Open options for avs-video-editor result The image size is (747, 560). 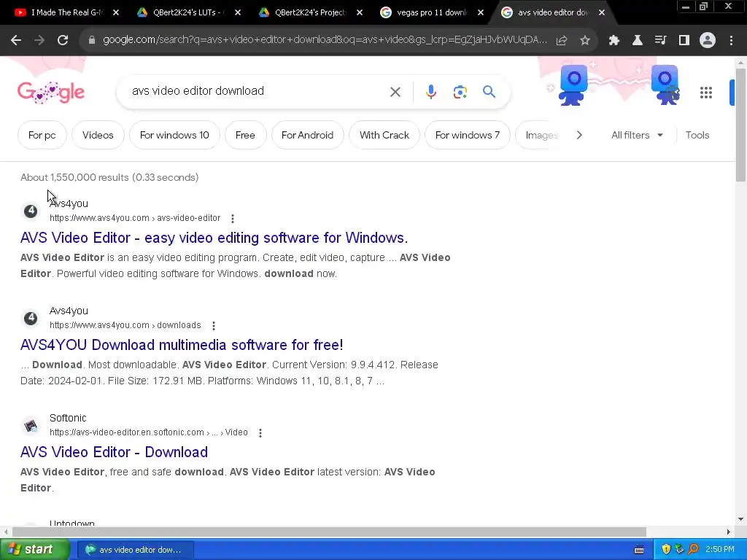pyautogui.click(x=233, y=219)
